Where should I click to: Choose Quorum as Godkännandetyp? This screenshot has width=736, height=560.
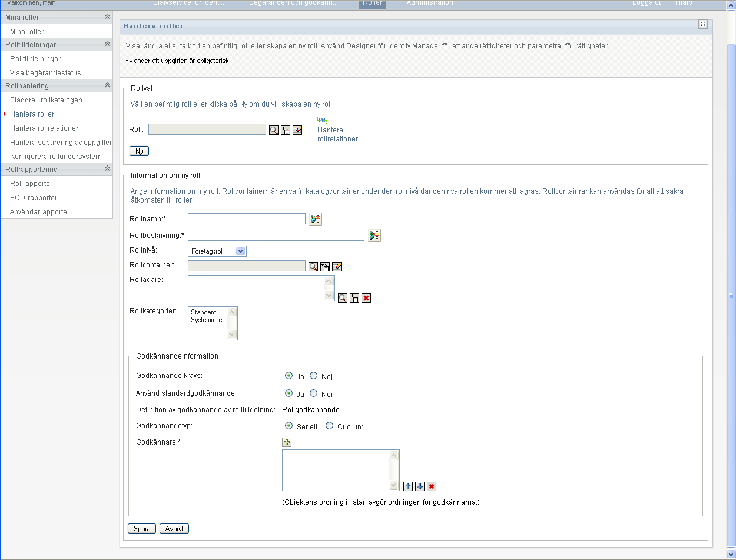tap(330, 426)
